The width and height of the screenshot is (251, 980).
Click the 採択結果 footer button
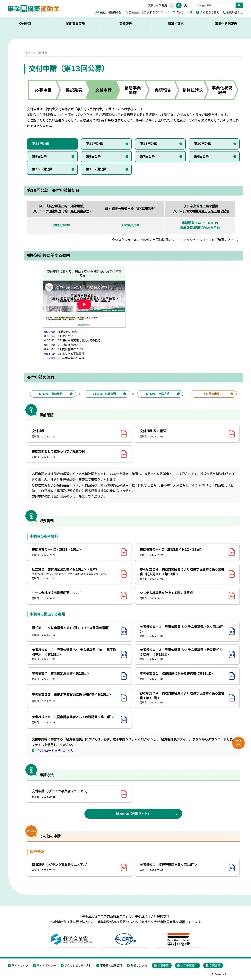(x=213, y=965)
